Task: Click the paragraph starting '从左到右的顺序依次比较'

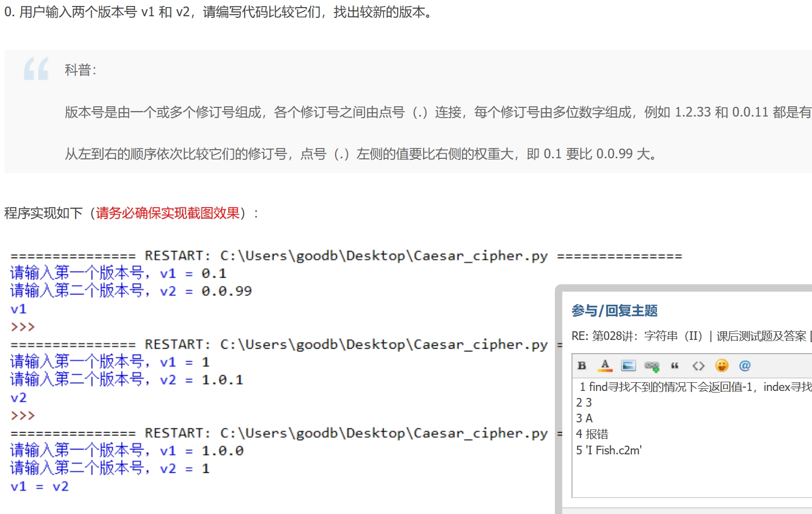Action: pyautogui.click(x=361, y=154)
